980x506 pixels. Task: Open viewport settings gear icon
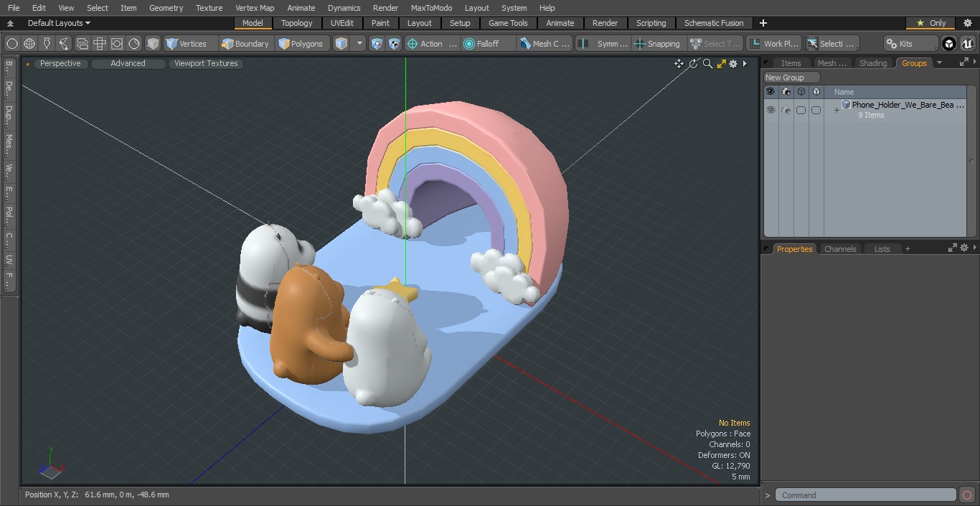tap(733, 64)
